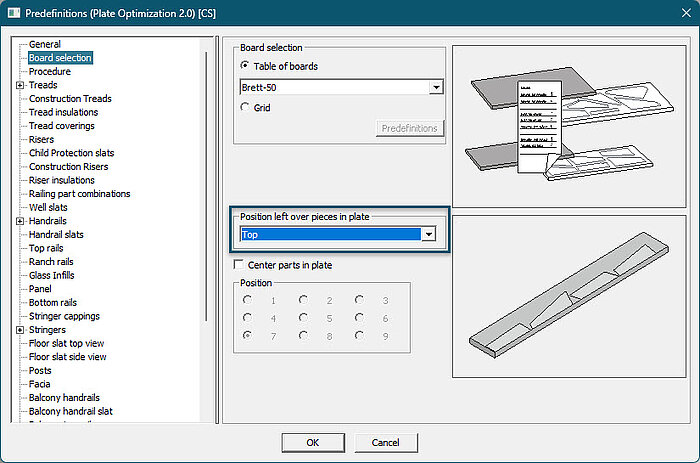Open the Brett-50 board dropdown
This screenshot has height=463, width=700.
(x=435, y=87)
